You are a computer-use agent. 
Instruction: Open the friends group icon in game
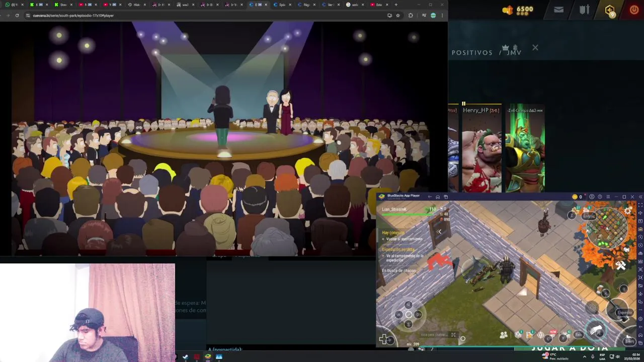(x=504, y=335)
